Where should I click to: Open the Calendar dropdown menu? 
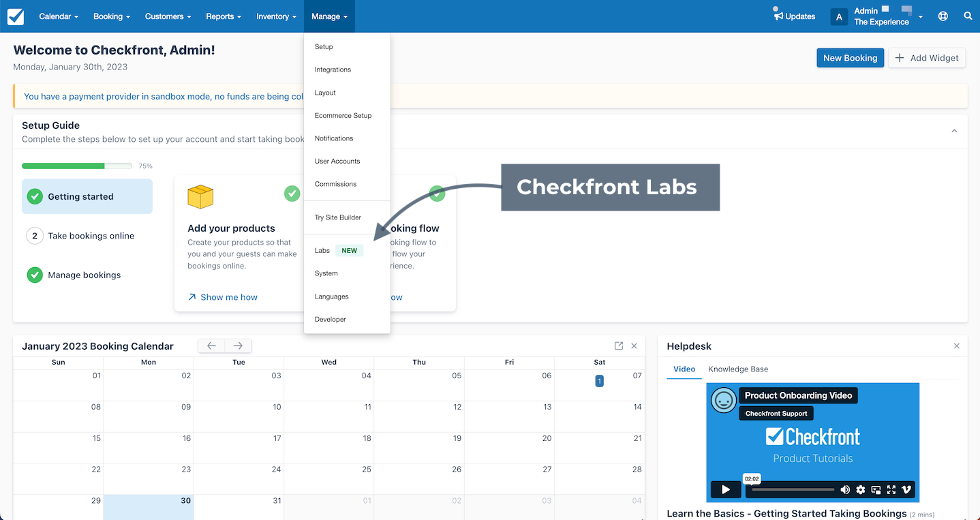pos(59,16)
